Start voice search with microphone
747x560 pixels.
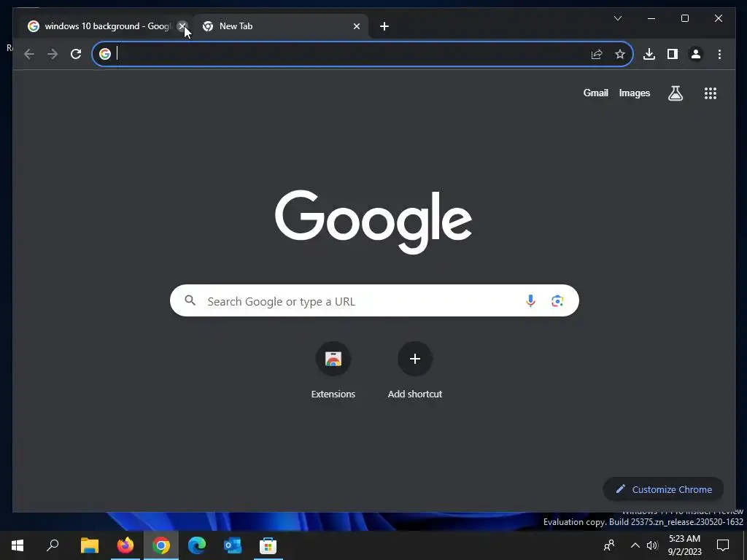[530, 301]
